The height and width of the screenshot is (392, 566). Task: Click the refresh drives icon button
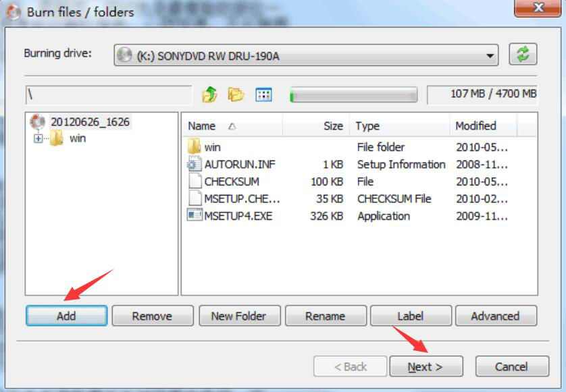[523, 55]
